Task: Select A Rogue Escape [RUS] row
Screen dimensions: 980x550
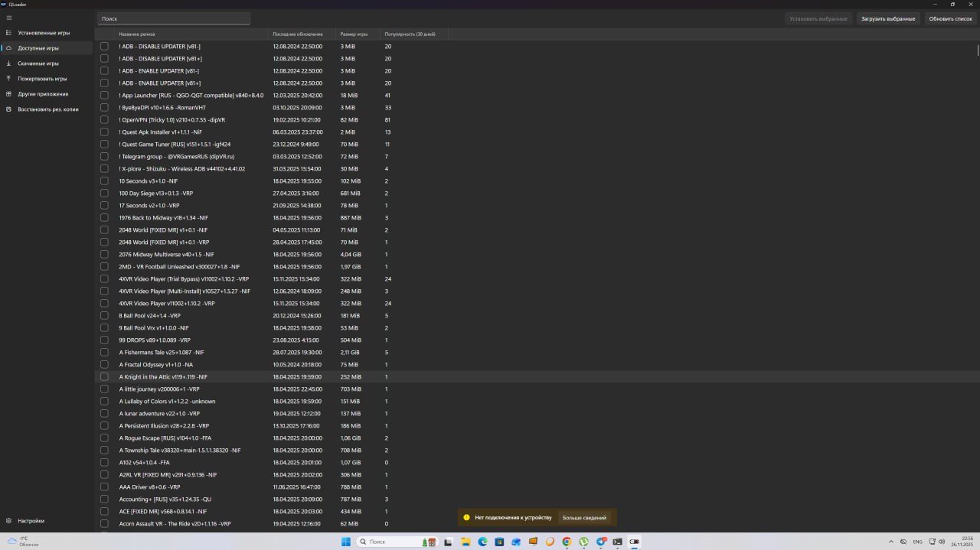Action: (165, 438)
